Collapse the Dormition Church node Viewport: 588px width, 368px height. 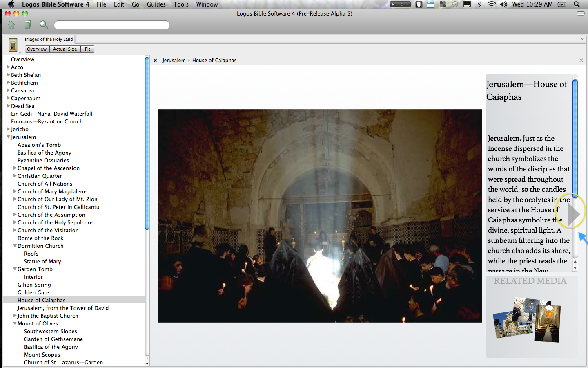coord(15,246)
